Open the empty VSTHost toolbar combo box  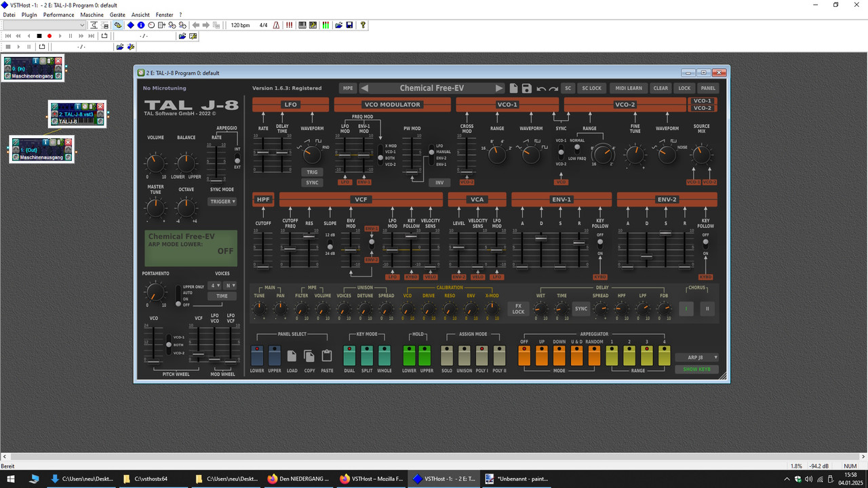pyautogui.click(x=44, y=25)
